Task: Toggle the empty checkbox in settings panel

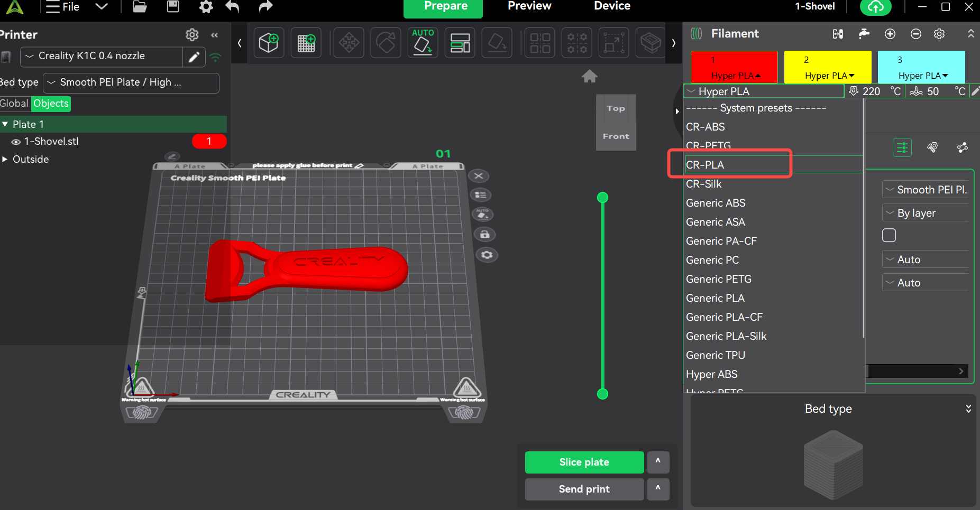Action: [889, 235]
